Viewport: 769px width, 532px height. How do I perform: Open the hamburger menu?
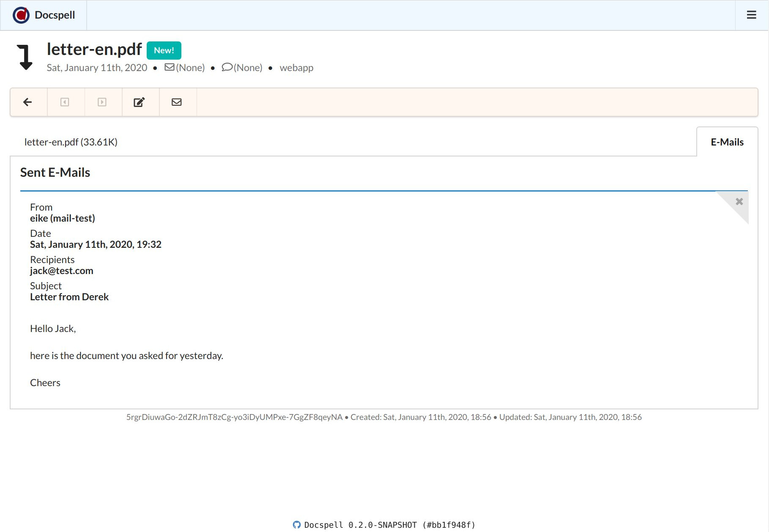pos(751,15)
